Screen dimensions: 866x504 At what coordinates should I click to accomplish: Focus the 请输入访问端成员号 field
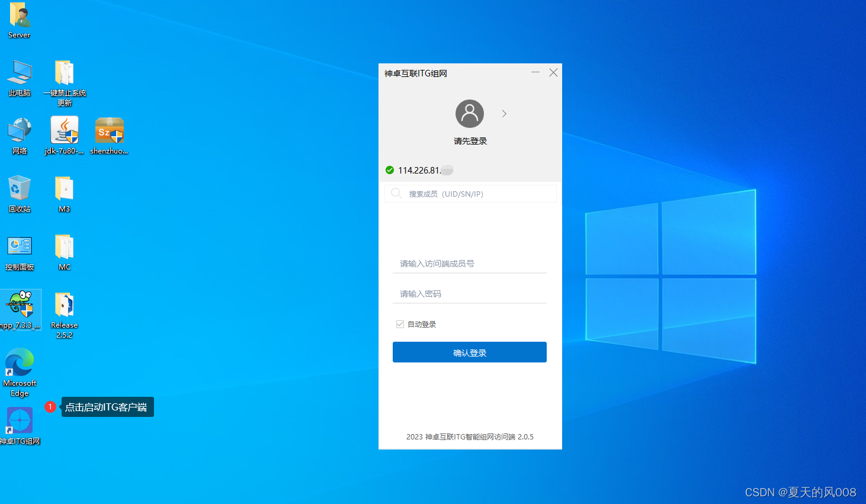point(470,264)
